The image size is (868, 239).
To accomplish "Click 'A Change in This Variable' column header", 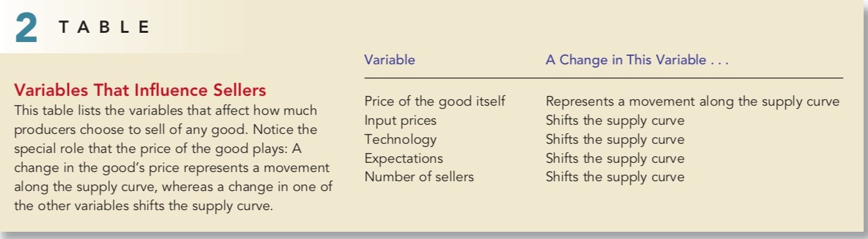I will [x=637, y=60].
